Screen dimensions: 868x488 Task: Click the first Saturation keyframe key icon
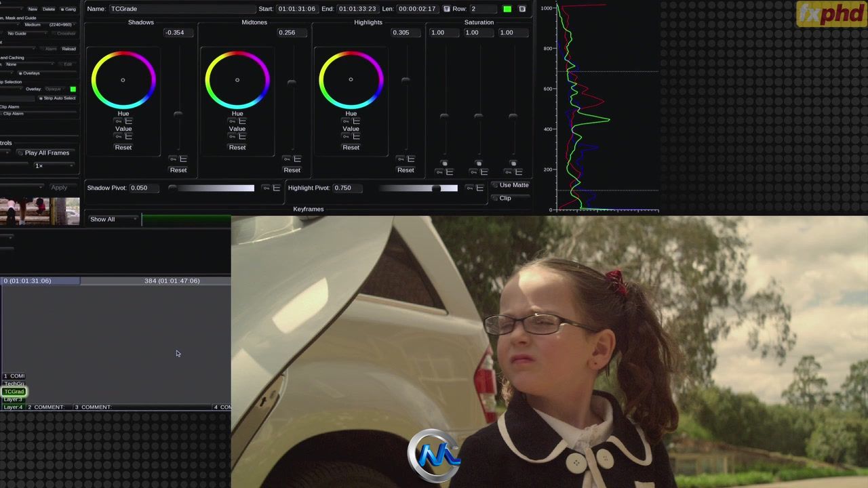click(x=439, y=172)
